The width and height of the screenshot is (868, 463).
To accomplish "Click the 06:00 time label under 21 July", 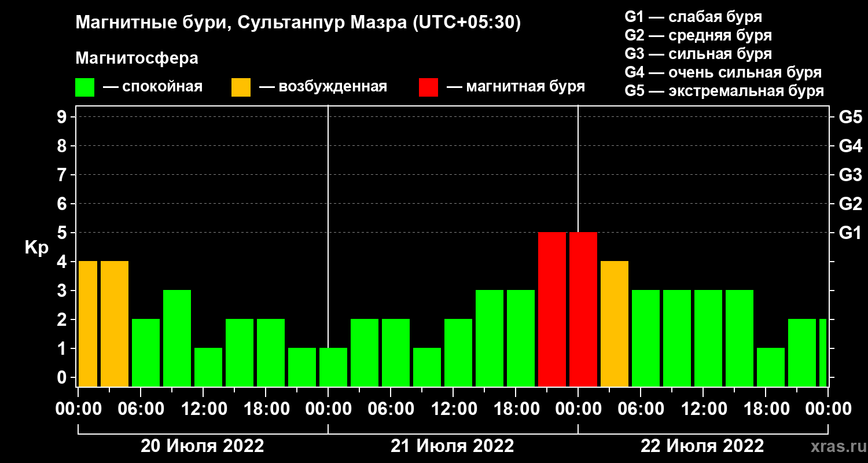I will click(391, 409).
